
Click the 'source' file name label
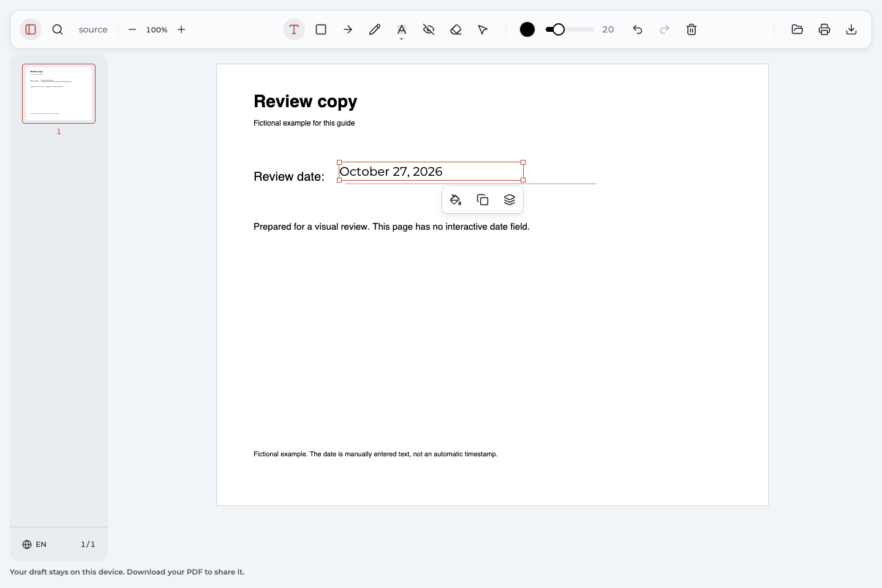pyautogui.click(x=93, y=29)
